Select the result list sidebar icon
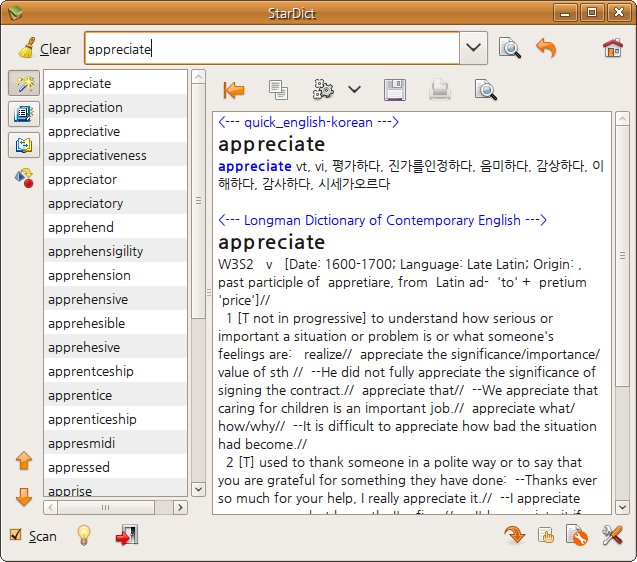The width and height of the screenshot is (637, 562). coord(24,114)
